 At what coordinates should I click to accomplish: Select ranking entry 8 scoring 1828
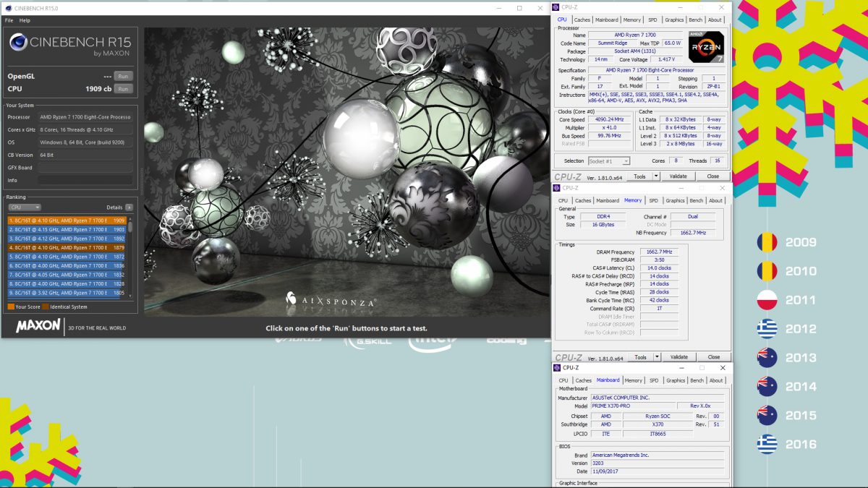tap(67, 284)
